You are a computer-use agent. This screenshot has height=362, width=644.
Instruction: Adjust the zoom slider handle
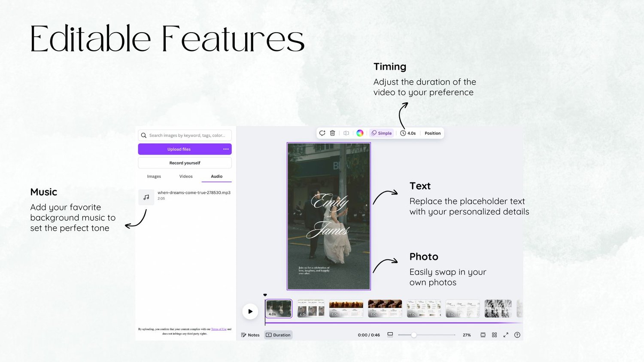click(414, 335)
